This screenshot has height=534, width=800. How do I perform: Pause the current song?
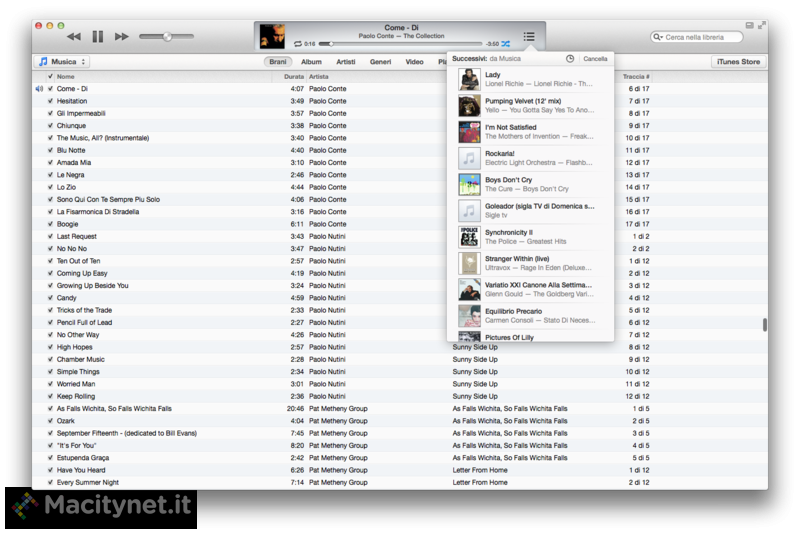[97, 37]
